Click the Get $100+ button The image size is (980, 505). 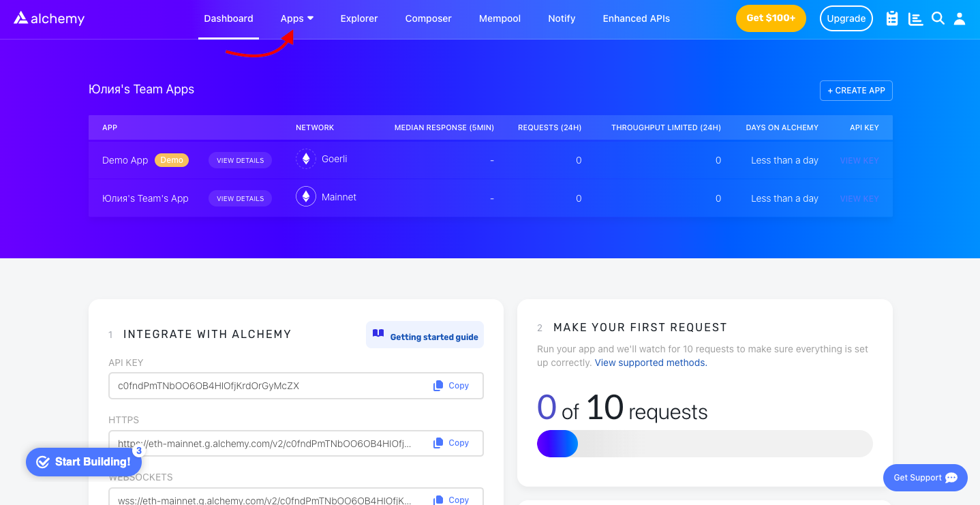(x=771, y=18)
